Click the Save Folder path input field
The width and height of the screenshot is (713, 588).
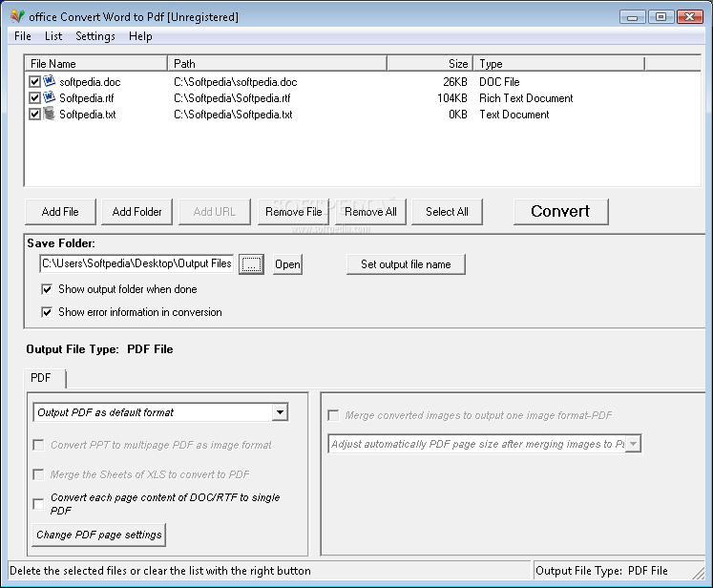pyautogui.click(x=136, y=264)
